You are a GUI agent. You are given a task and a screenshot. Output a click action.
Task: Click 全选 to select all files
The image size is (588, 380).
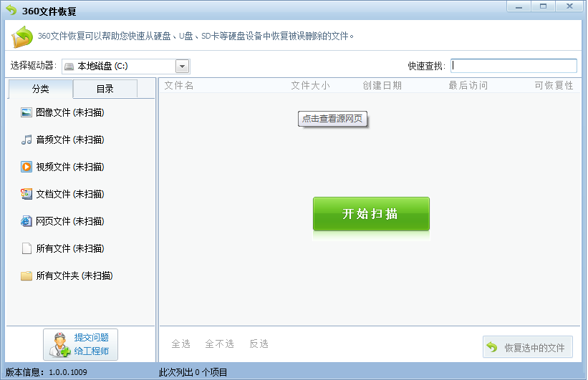(x=180, y=344)
